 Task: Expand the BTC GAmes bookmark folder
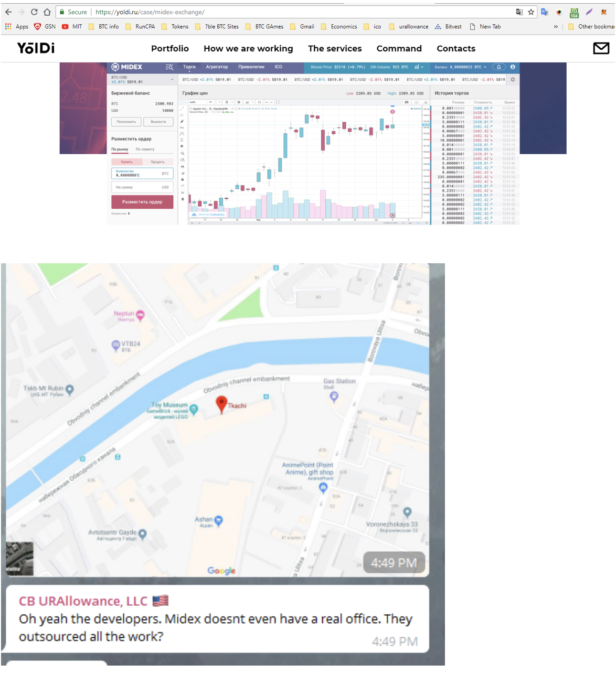tap(264, 26)
